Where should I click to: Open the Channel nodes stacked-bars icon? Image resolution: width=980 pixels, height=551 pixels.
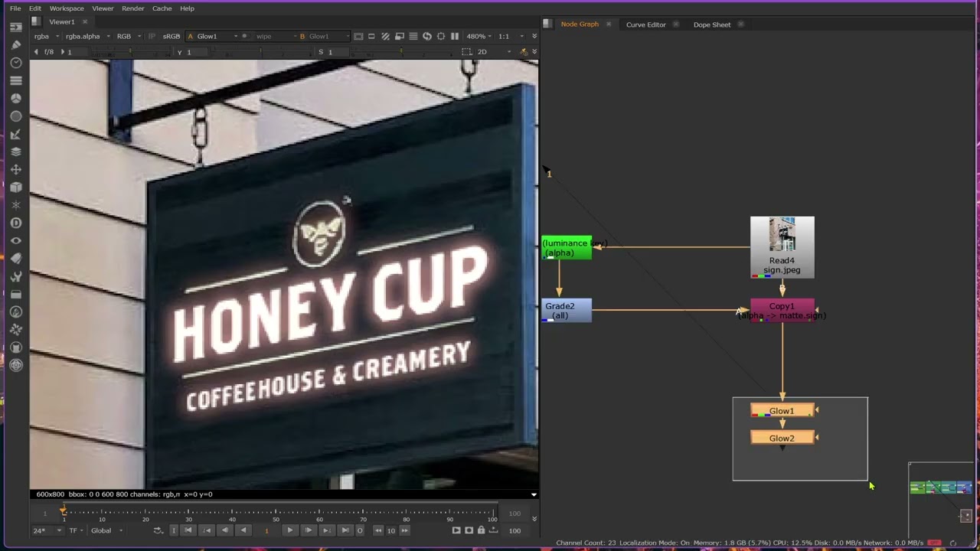click(x=15, y=80)
